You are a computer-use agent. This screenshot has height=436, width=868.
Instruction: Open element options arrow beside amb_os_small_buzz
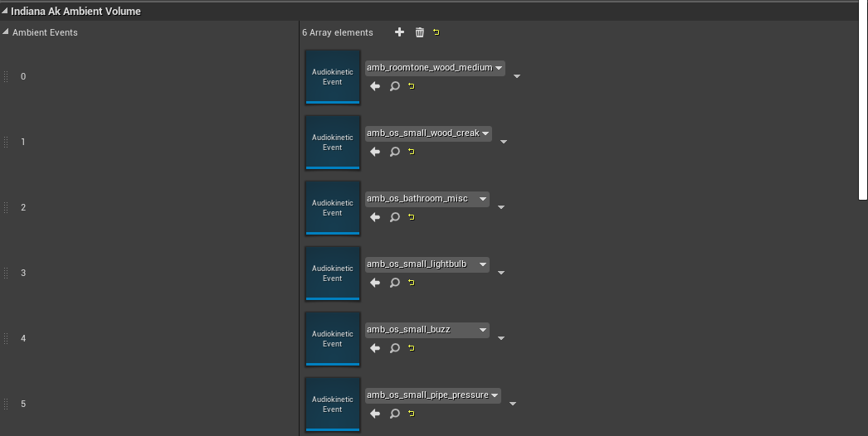click(x=501, y=338)
